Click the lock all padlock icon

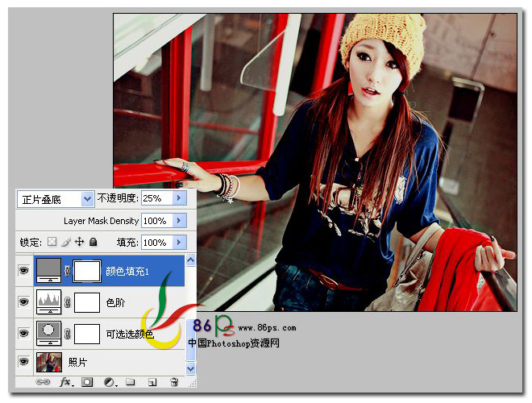pos(93,242)
